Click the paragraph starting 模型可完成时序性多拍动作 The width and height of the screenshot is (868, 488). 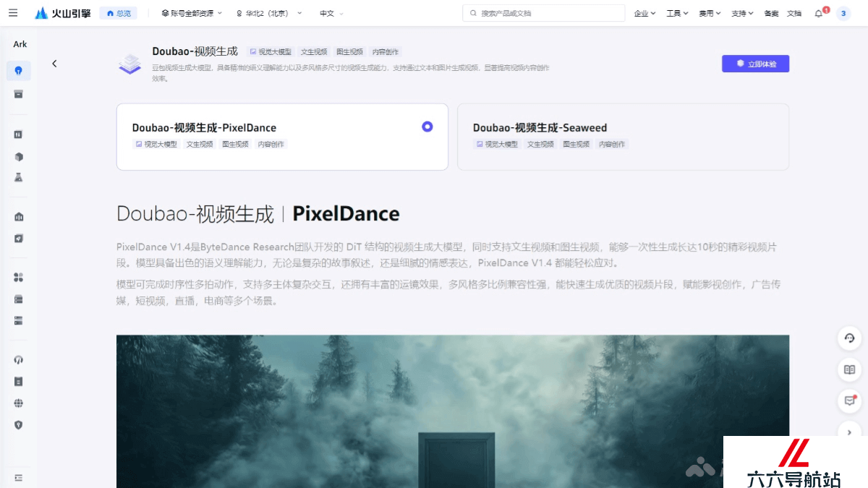(x=448, y=292)
